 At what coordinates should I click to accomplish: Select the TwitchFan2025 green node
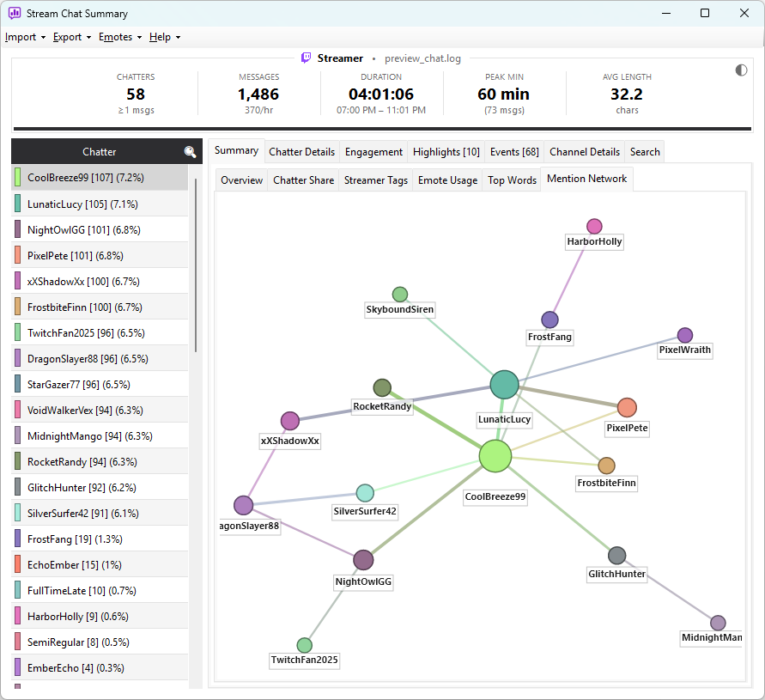pyautogui.click(x=305, y=645)
